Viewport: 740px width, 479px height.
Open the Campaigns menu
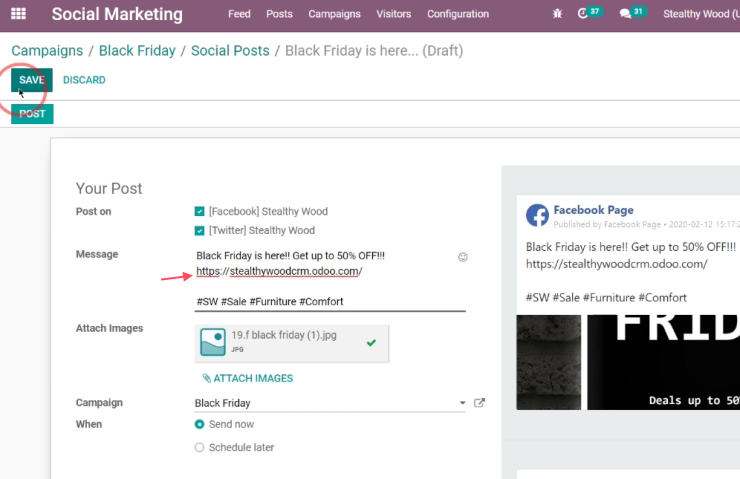(335, 14)
